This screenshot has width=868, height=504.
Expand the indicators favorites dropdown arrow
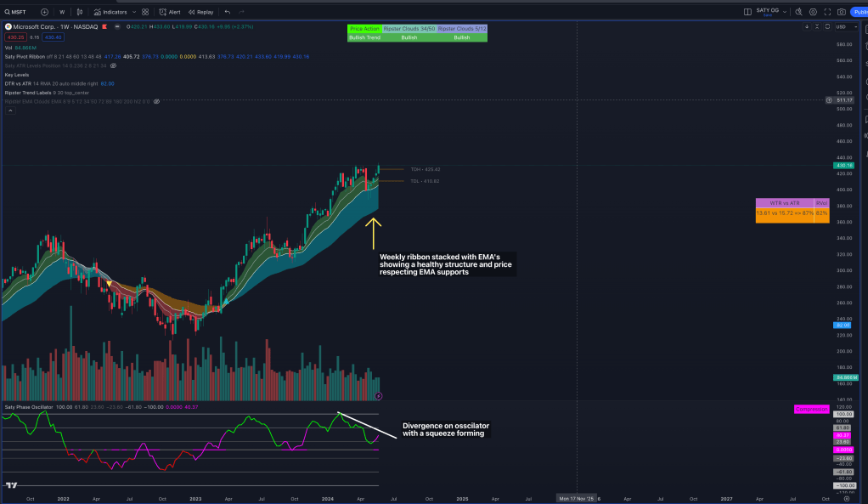(x=134, y=12)
